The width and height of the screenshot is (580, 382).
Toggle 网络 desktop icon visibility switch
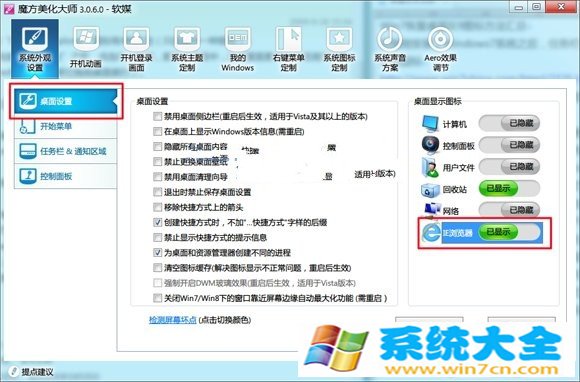pyautogui.click(x=509, y=210)
